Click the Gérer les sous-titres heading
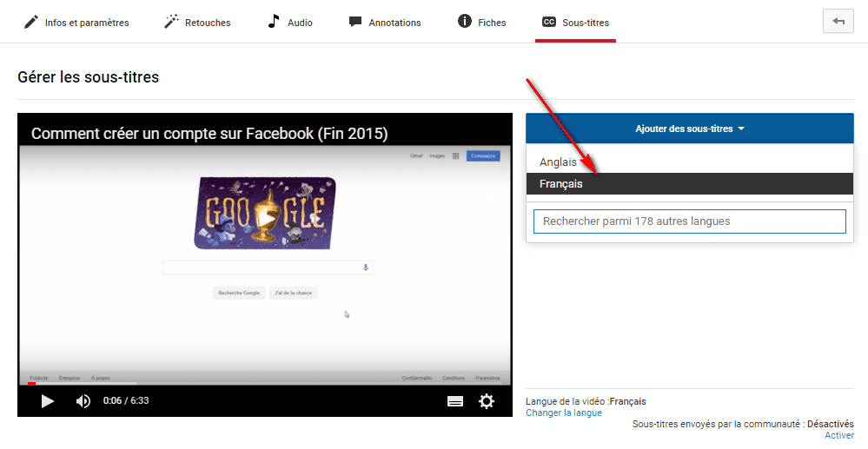 click(88, 77)
